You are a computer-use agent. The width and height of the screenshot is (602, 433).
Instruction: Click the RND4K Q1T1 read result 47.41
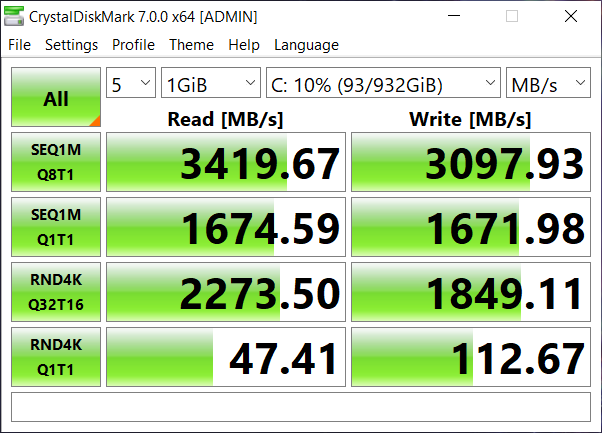point(226,357)
